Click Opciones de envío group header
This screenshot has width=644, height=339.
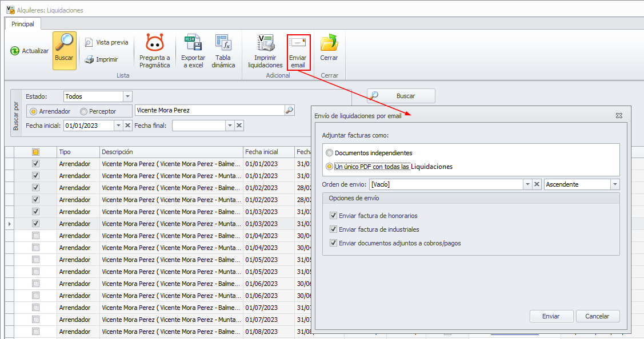coord(471,198)
